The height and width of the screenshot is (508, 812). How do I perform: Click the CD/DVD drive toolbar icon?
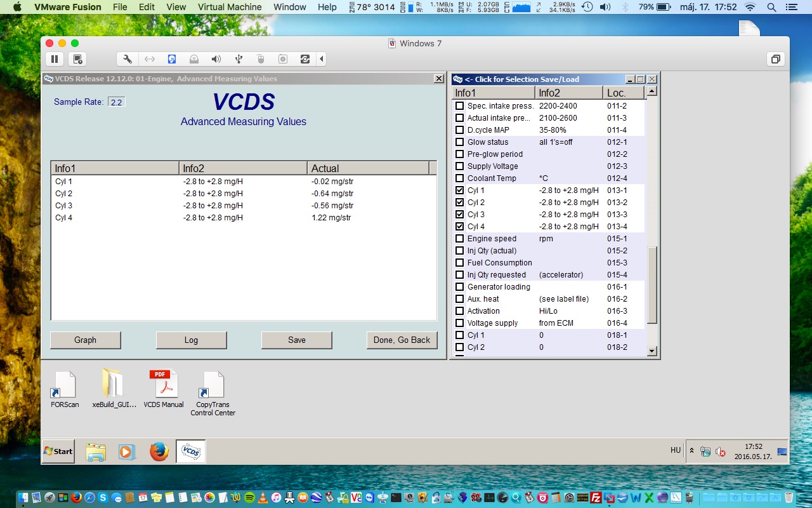[194, 59]
